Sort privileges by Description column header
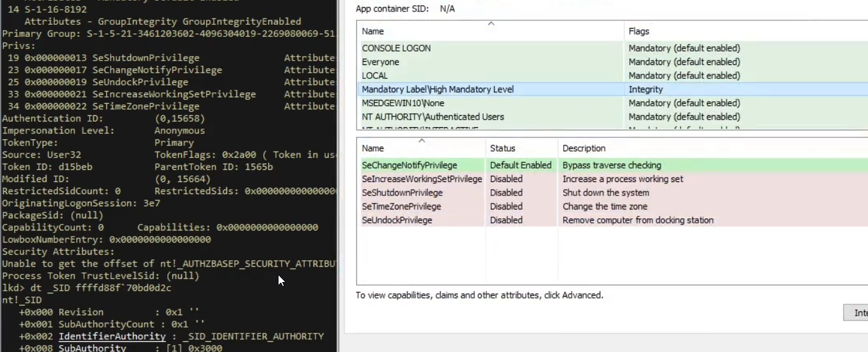The width and height of the screenshot is (868, 352). pos(713,148)
